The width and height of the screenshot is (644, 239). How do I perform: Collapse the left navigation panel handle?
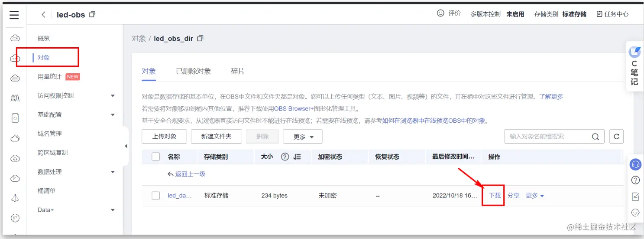tap(126, 146)
